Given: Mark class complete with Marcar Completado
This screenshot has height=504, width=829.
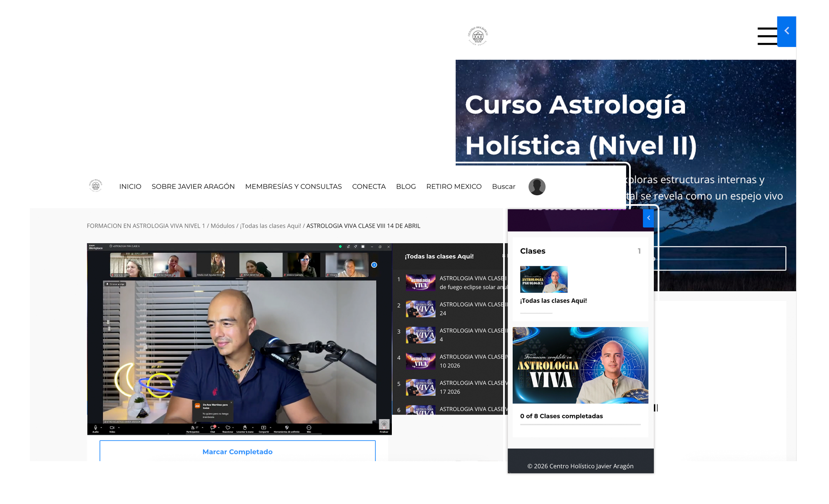Looking at the screenshot, I should (237, 451).
